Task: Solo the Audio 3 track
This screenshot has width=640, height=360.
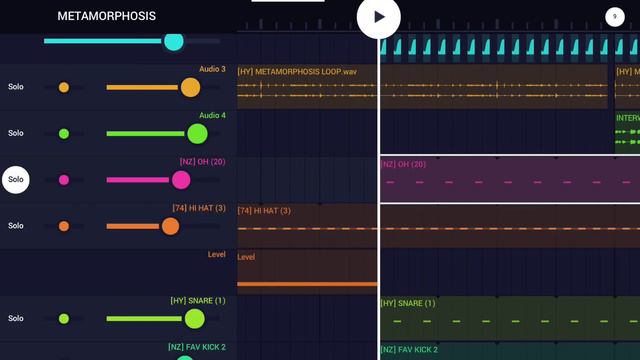Action: (16, 87)
